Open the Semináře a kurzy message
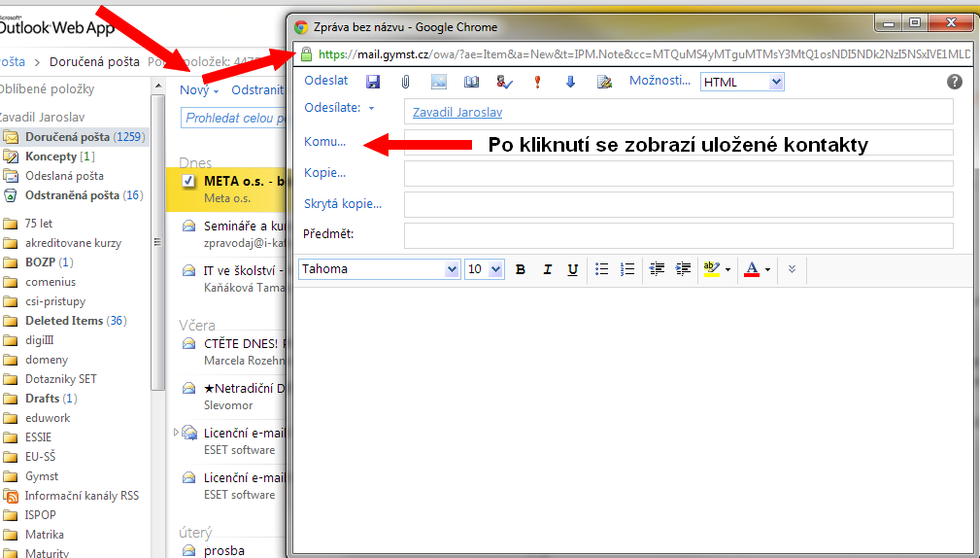980x558 pixels. (x=227, y=234)
